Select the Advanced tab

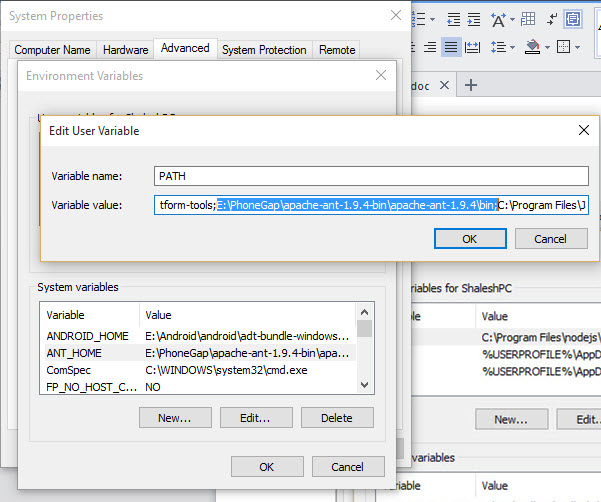[x=185, y=48]
